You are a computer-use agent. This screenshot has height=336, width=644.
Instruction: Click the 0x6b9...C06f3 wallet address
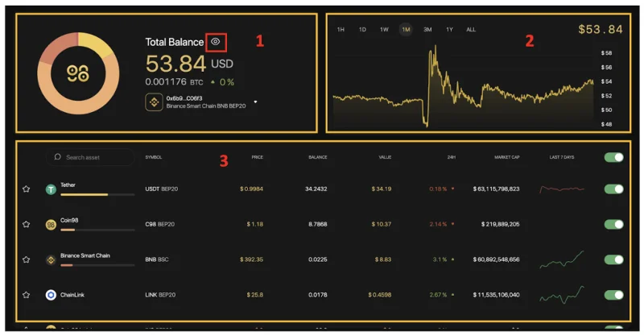pos(184,98)
